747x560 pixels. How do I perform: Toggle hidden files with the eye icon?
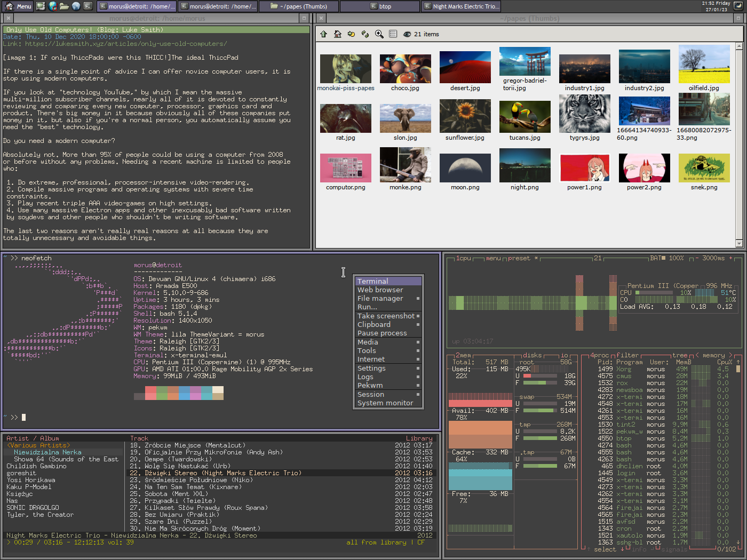point(407,34)
